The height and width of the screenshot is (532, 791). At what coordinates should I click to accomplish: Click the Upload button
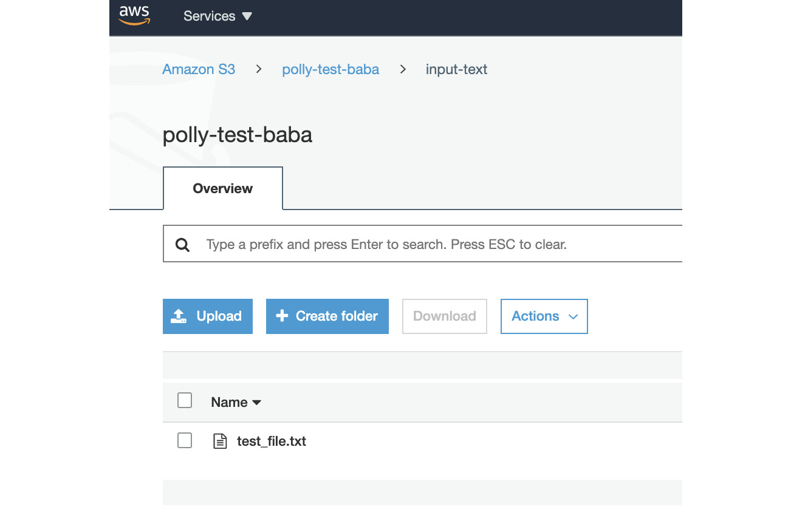(x=208, y=316)
